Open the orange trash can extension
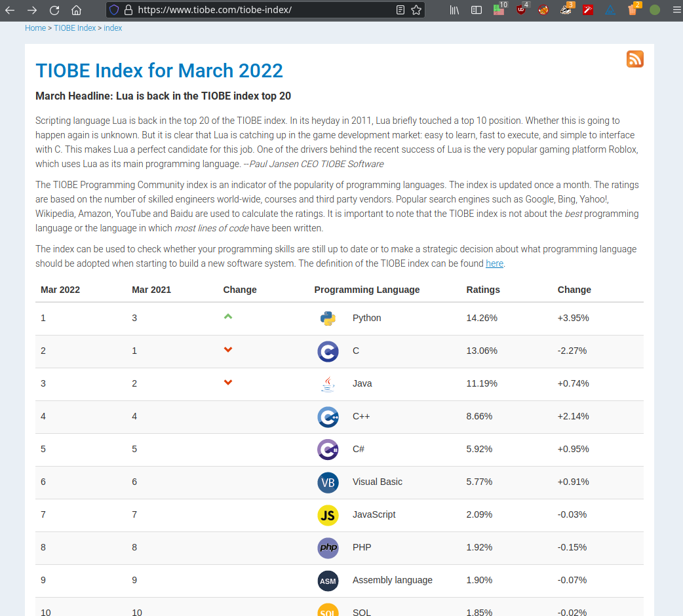This screenshot has width=683, height=616. coord(633,10)
